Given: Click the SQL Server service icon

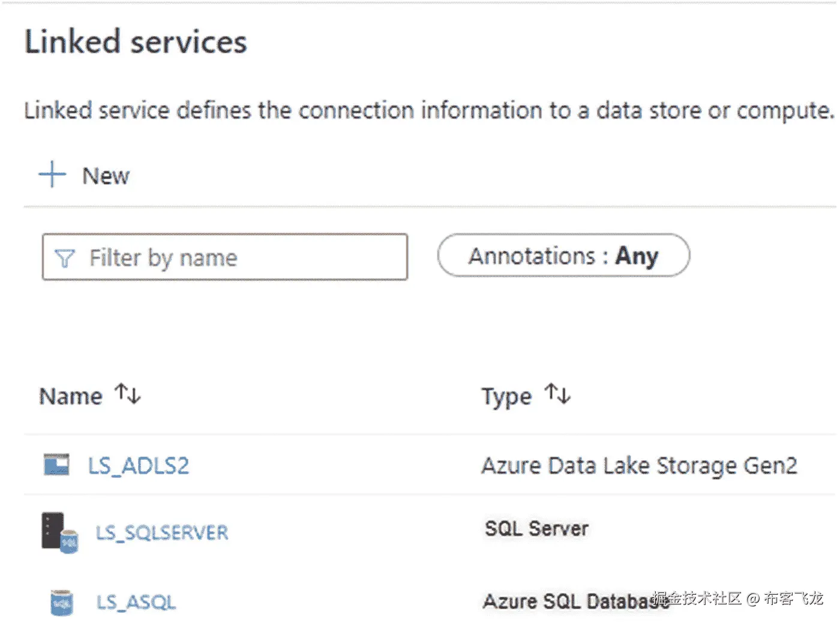Looking at the screenshot, I should [x=59, y=532].
